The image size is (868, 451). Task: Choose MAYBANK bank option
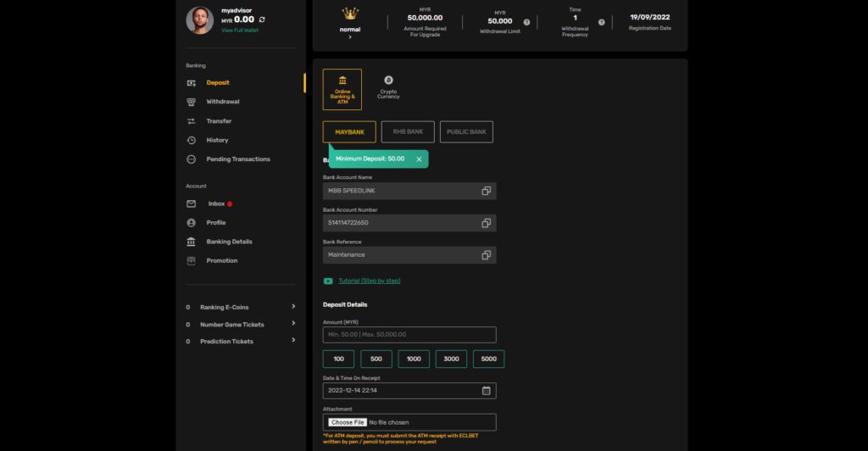point(349,132)
